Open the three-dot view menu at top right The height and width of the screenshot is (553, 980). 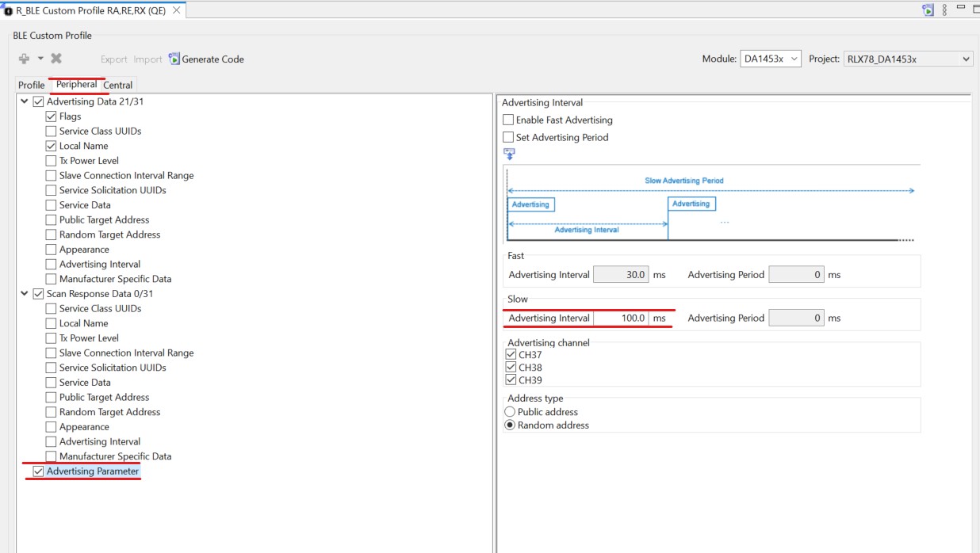click(944, 10)
